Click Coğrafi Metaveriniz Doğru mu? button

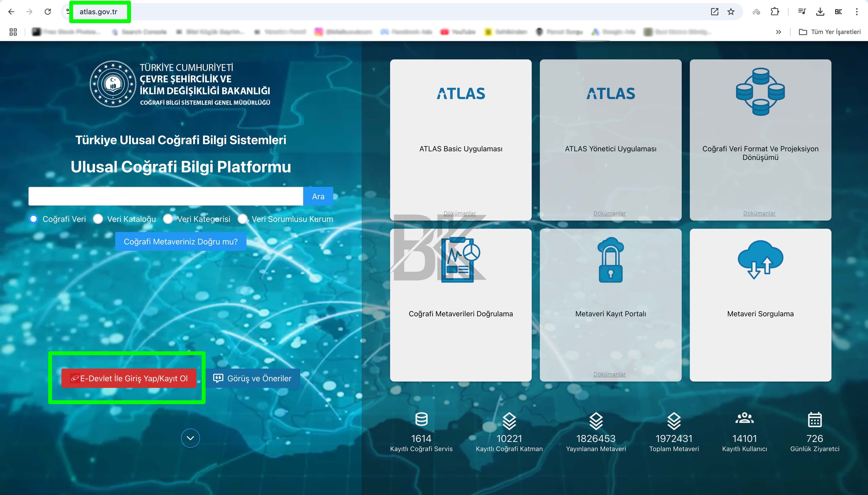(181, 242)
